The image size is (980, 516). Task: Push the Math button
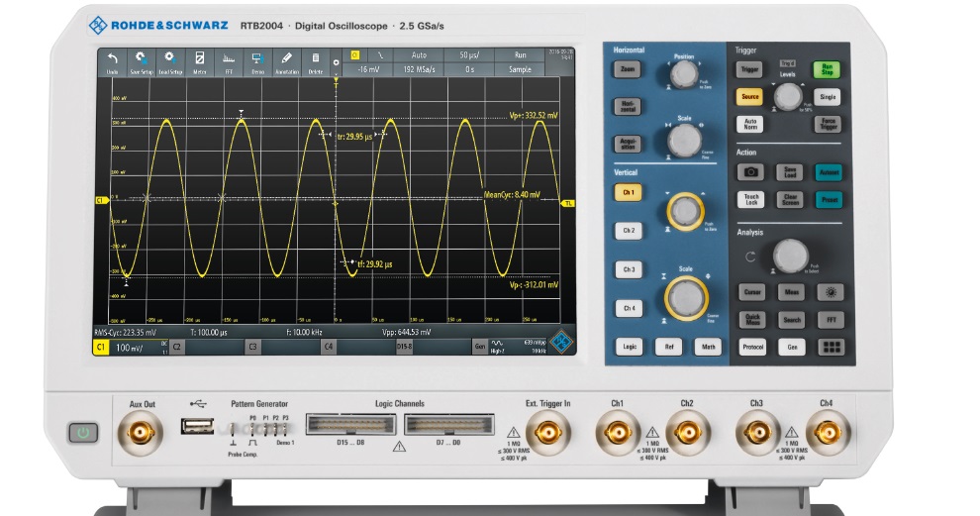coord(708,347)
